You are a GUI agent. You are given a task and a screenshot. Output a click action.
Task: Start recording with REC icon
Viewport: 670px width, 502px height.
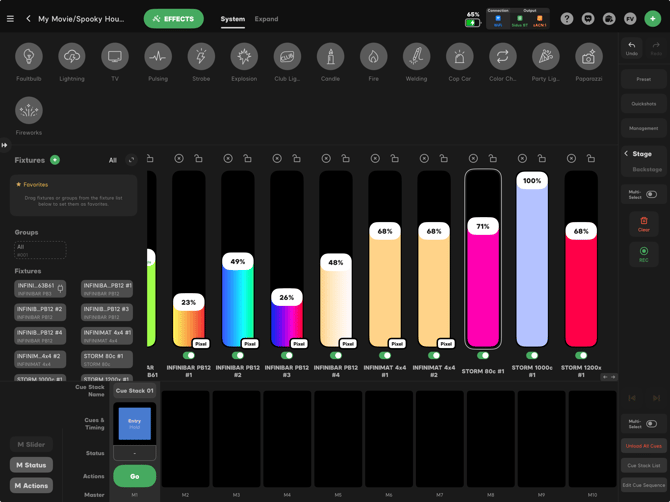coord(644,254)
